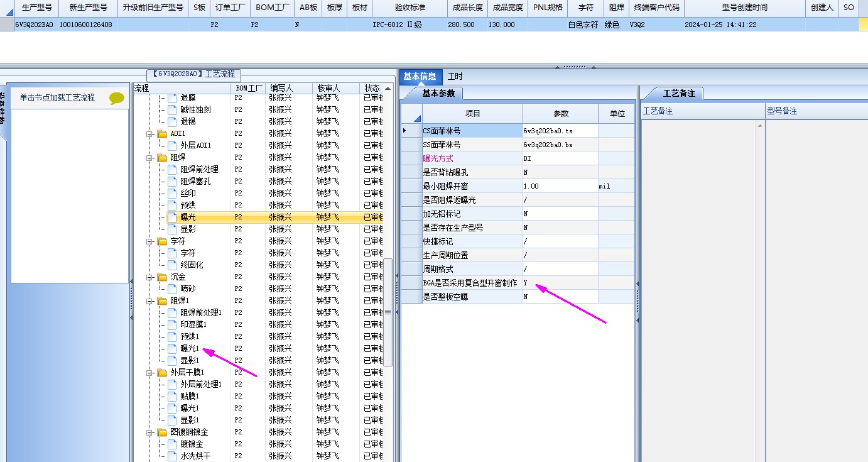The height and width of the screenshot is (462, 868).
Task: Collapse the AOI1 tree node
Action: 150,134
